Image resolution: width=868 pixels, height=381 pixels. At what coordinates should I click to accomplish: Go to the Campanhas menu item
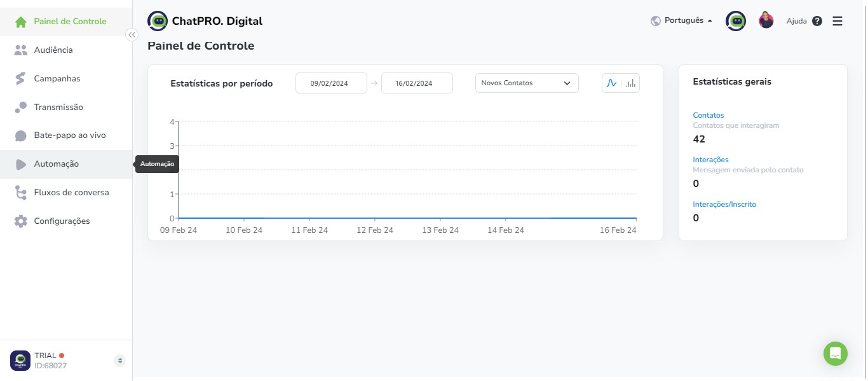[66, 79]
